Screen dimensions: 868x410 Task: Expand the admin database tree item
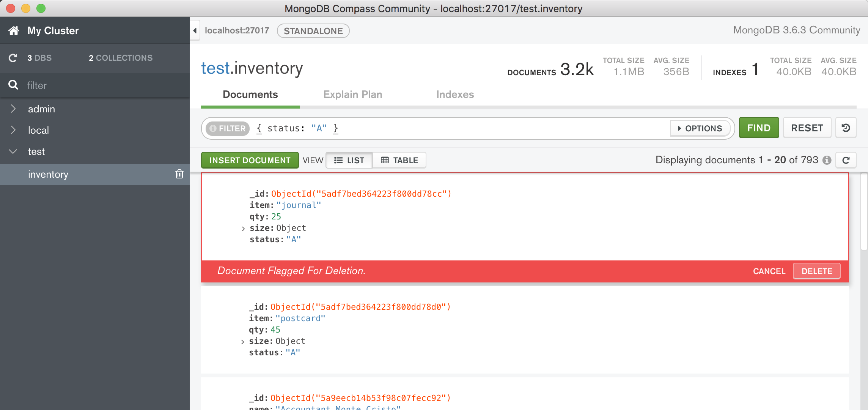[x=13, y=109]
